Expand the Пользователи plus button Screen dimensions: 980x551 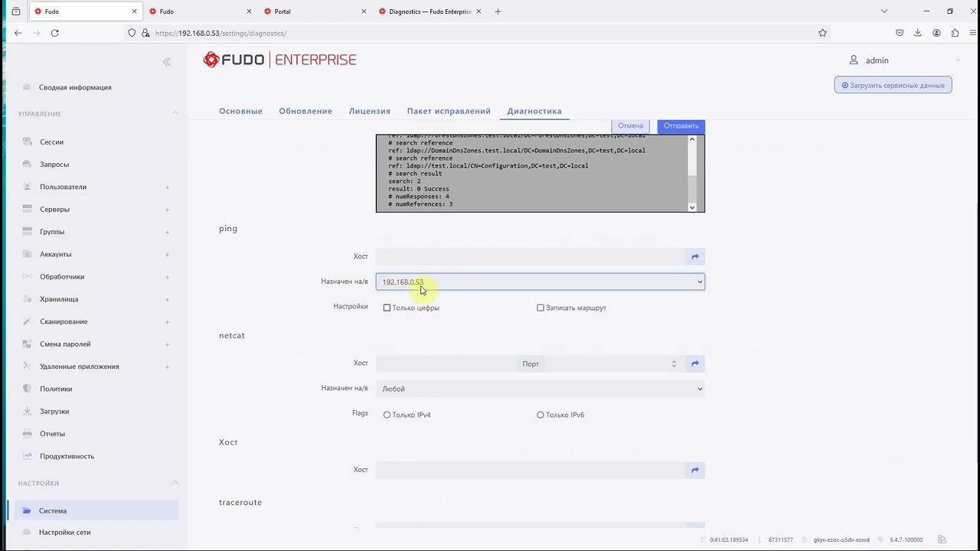coord(167,187)
